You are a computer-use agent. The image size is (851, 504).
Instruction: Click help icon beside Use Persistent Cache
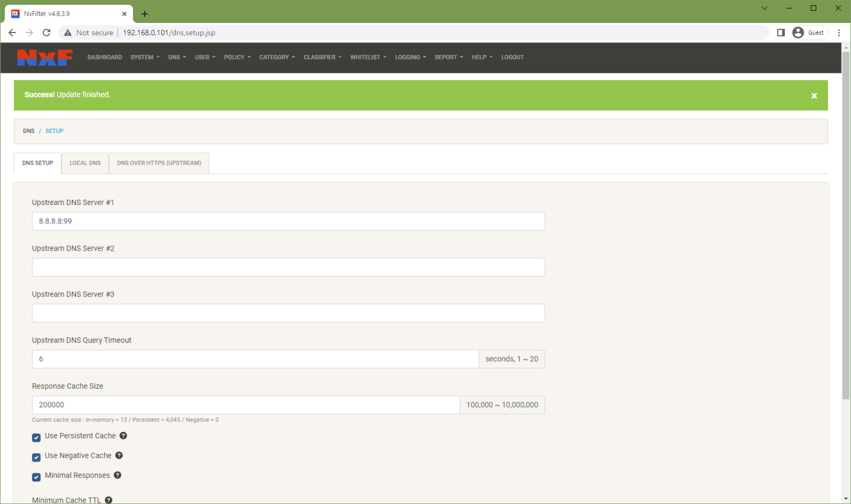point(124,435)
